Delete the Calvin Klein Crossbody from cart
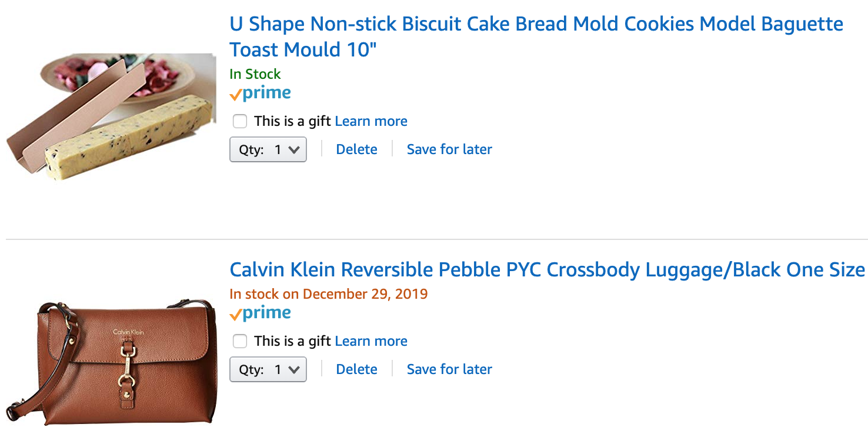The image size is (868, 434). click(356, 370)
